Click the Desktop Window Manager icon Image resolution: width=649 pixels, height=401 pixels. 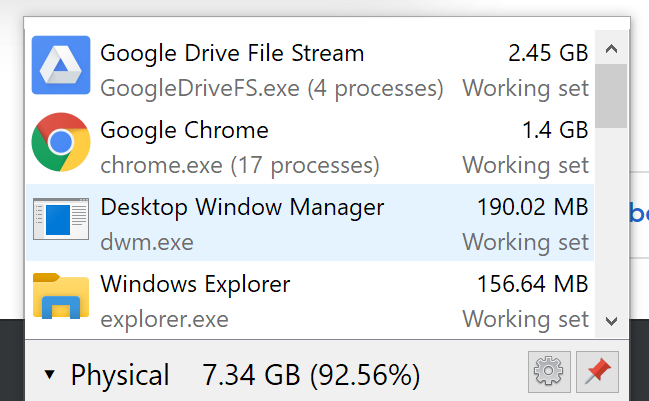click(x=61, y=221)
